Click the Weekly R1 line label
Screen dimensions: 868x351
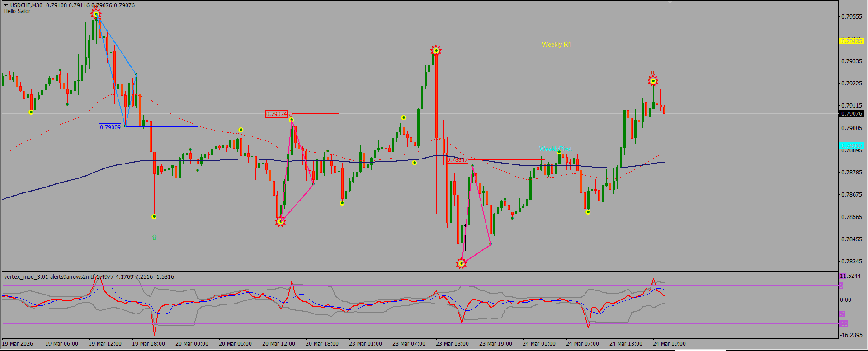(557, 44)
